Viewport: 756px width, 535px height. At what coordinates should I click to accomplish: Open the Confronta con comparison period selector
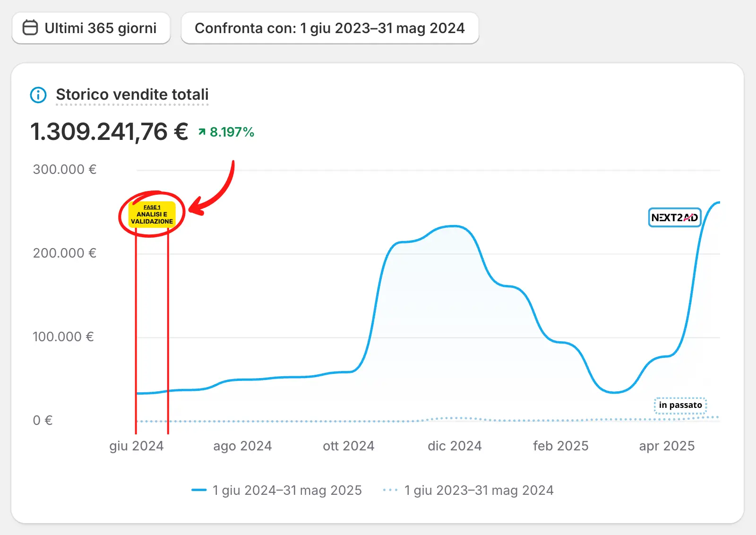click(330, 28)
